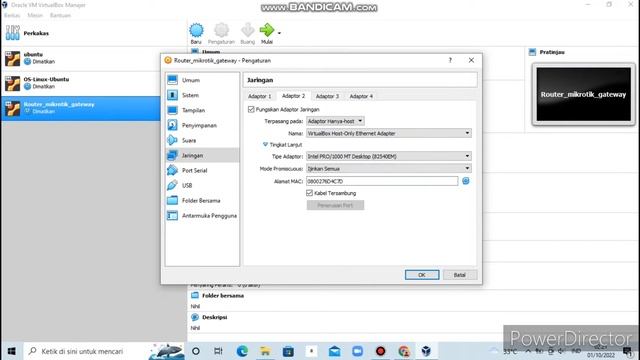The width and height of the screenshot is (640, 360).
Task: Click the Pratinjau panel header
Action: (547, 52)
